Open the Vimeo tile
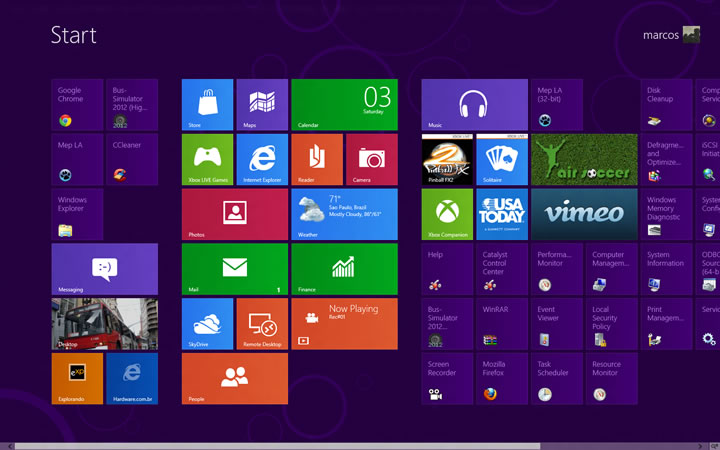Viewport: 720px width, 450px height. click(584, 214)
